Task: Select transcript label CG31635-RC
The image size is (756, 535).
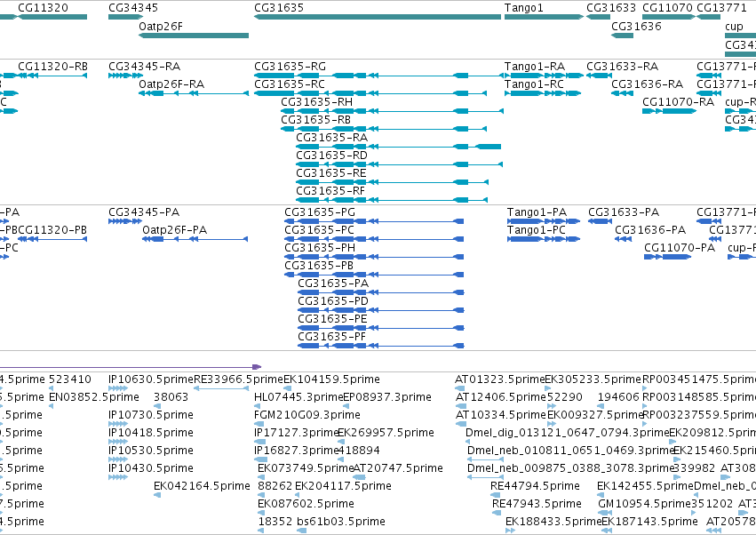Action: click(x=290, y=84)
